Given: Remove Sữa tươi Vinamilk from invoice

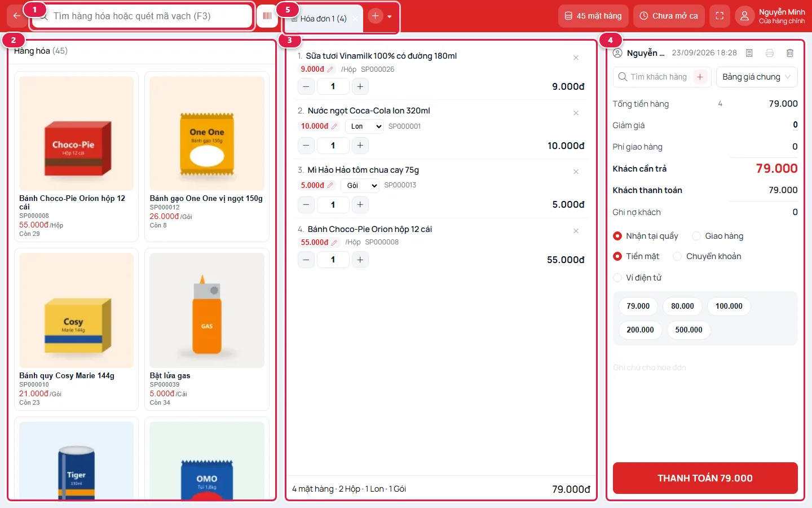Looking at the screenshot, I should click(576, 58).
